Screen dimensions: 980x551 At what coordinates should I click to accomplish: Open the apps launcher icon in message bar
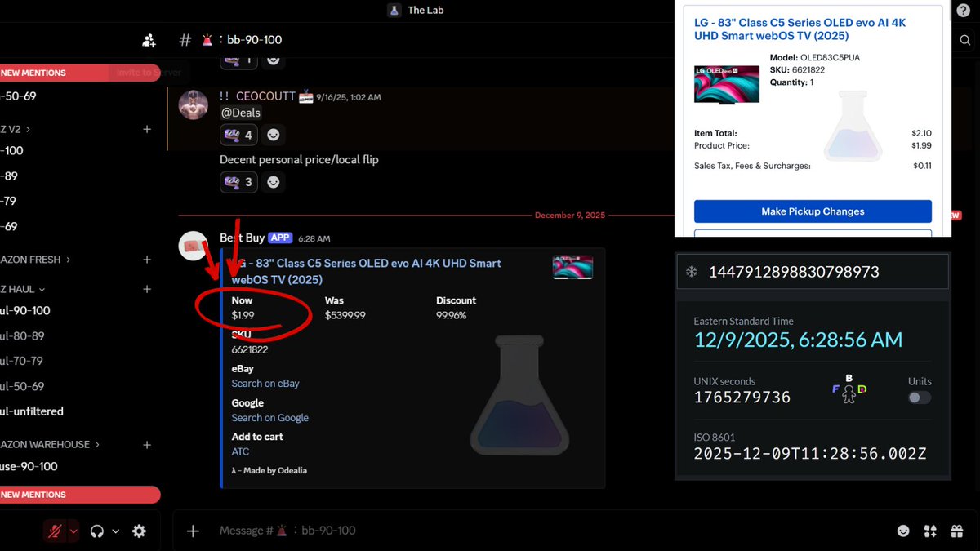pyautogui.click(x=930, y=531)
